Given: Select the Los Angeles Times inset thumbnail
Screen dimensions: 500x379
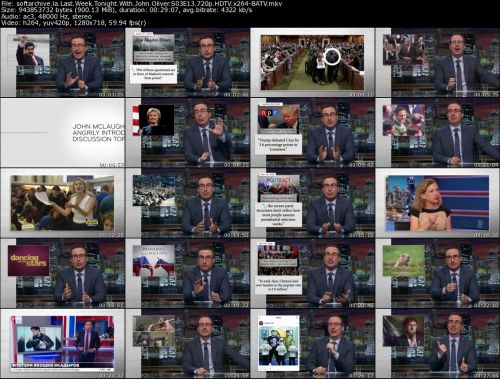Looking at the screenshot, I should tap(187, 62).
